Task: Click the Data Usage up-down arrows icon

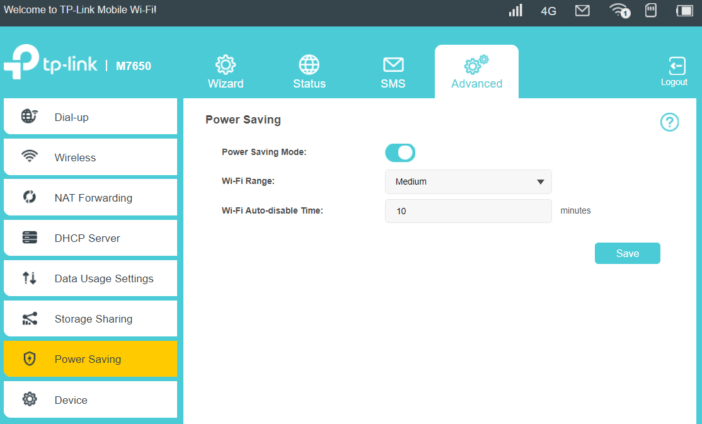Action: tap(30, 278)
